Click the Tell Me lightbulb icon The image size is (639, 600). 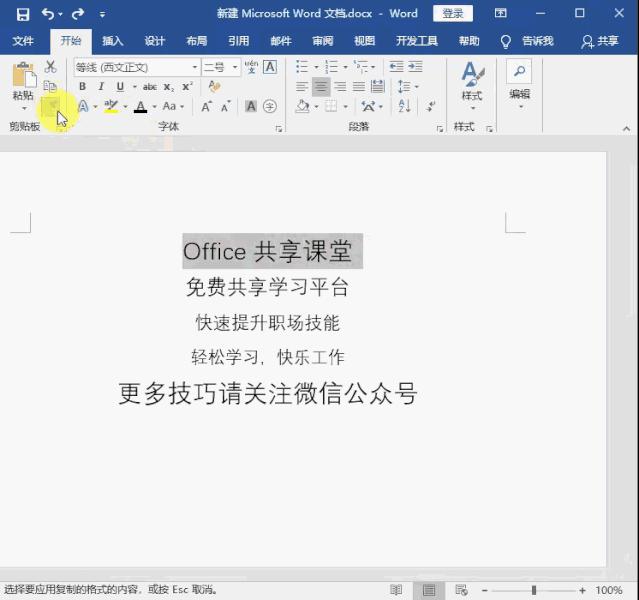point(505,41)
